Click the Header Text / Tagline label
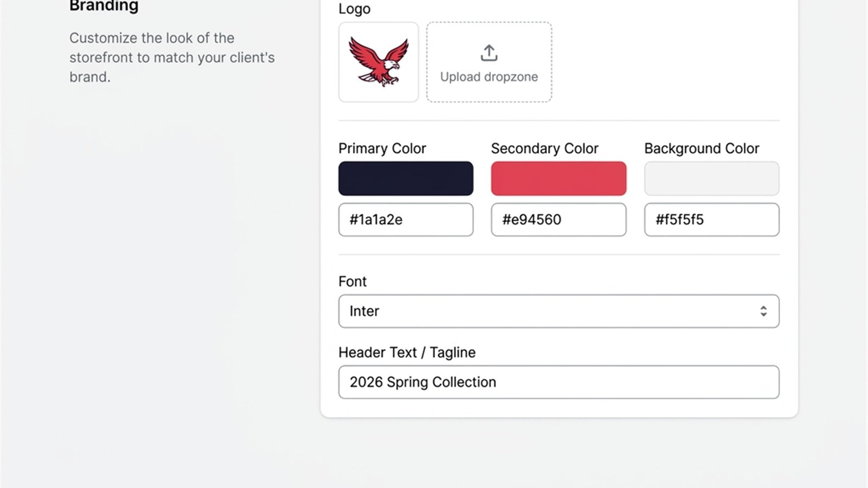The height and width of the screenshot is (488, 868). (x=407, y=352)
